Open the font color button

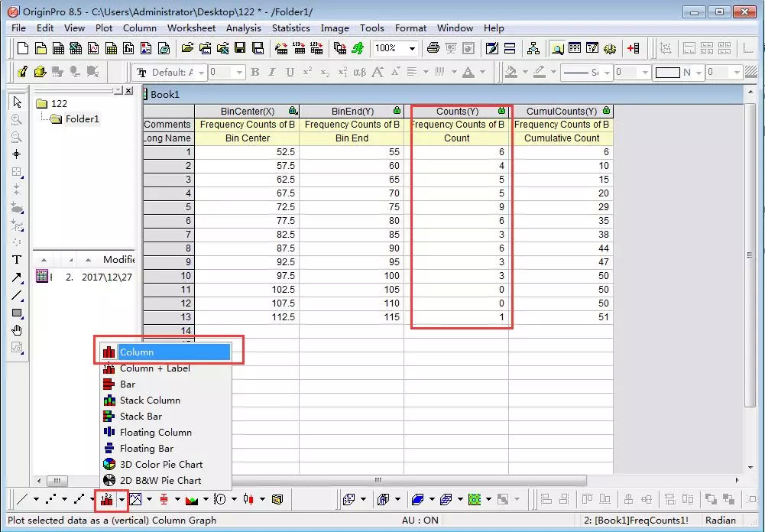pos(468,73)
